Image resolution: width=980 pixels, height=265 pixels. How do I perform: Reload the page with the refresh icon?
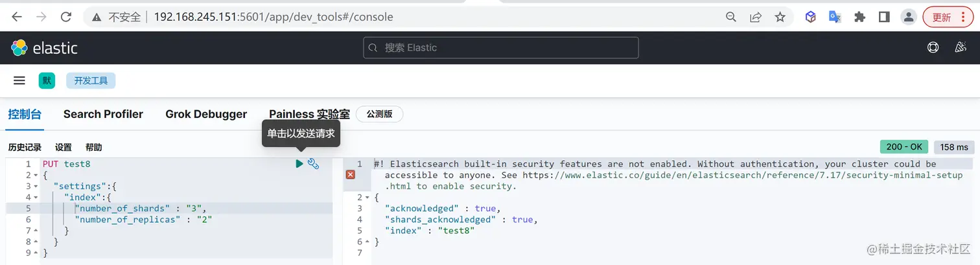click(65, 17)
